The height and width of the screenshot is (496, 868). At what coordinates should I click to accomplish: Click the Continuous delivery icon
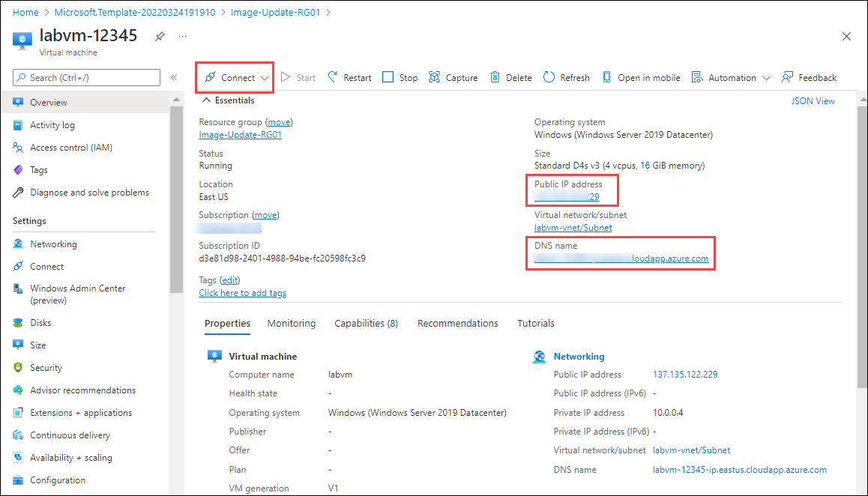pos(18,435)
